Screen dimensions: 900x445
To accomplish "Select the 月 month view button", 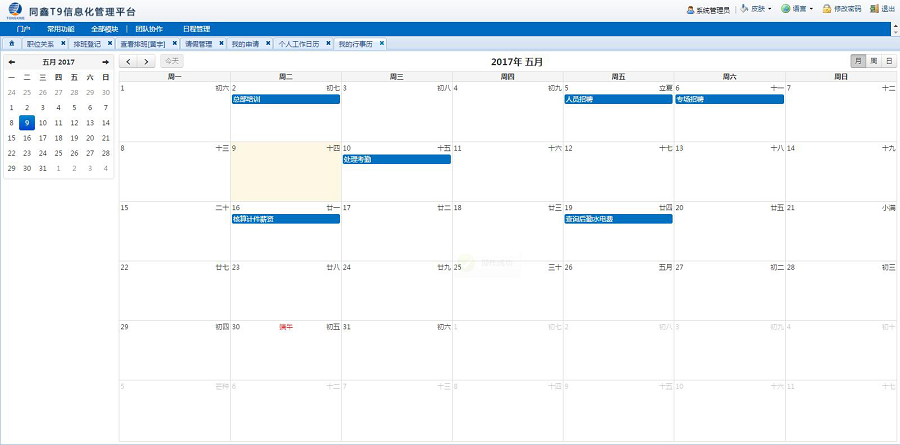I will [857, 62].
